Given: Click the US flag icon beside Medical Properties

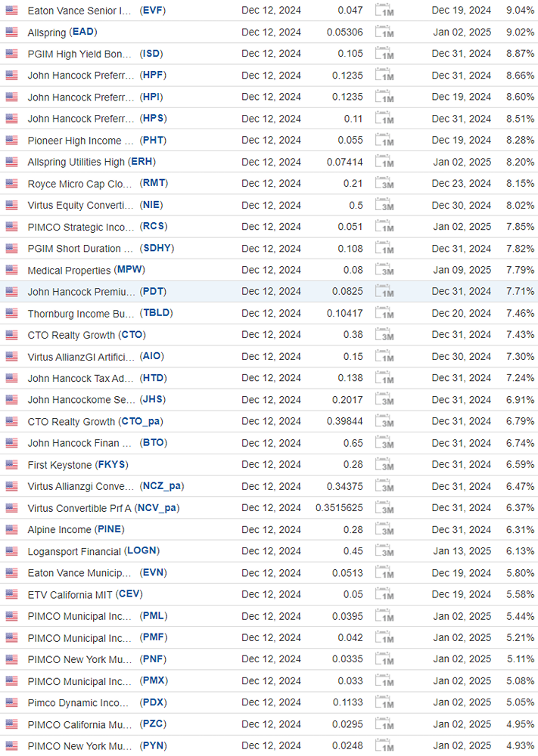Looking at the screenshot, I should point(11,270).
